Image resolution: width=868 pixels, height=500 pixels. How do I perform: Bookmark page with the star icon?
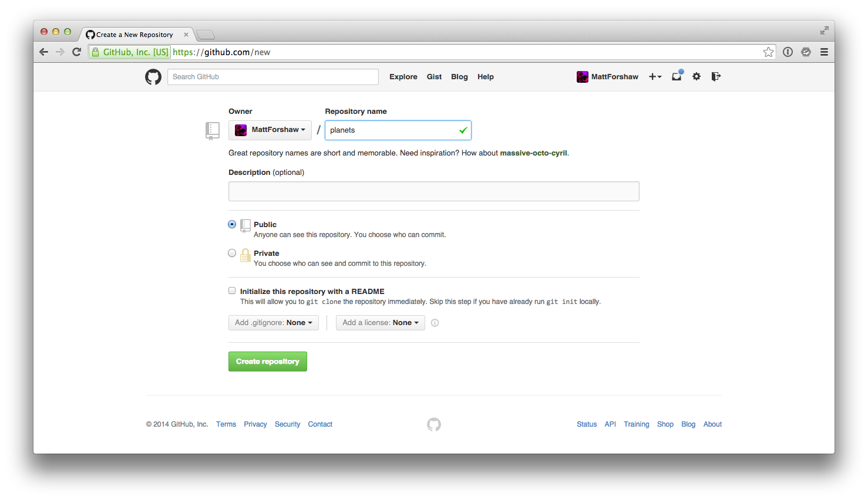(768, 52)
